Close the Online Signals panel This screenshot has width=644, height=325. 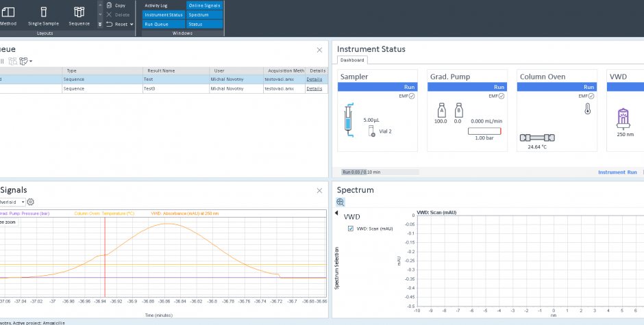(x=319, y=190)
